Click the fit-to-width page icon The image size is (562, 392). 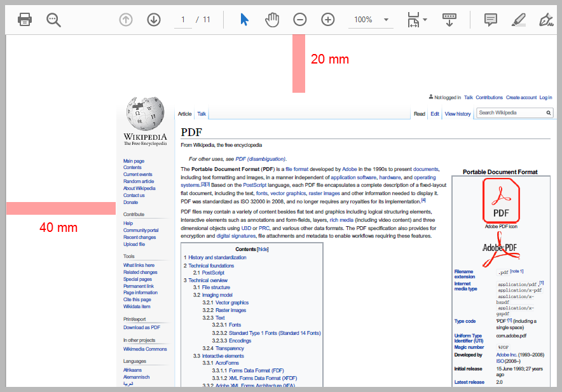pos(413,20)
